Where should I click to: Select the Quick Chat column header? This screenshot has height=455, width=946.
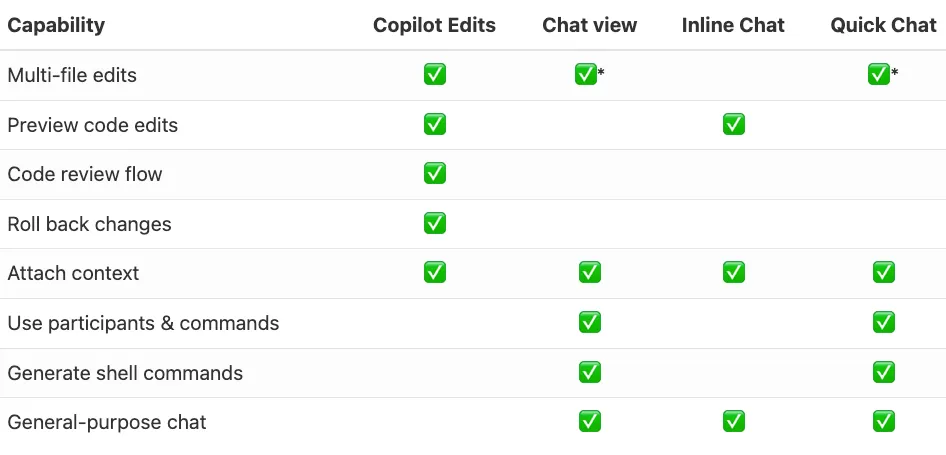883,25
